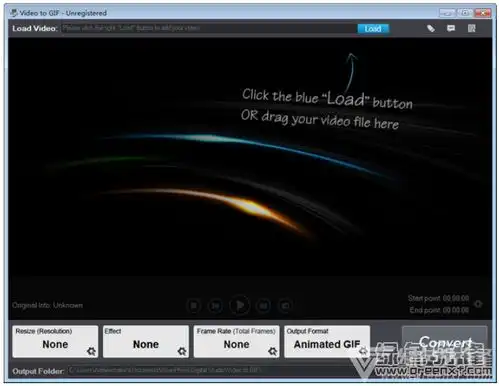This screenshot has height=386, width=499.
Task: Open the speech bubble feedback icon
Action: [451, 28]
